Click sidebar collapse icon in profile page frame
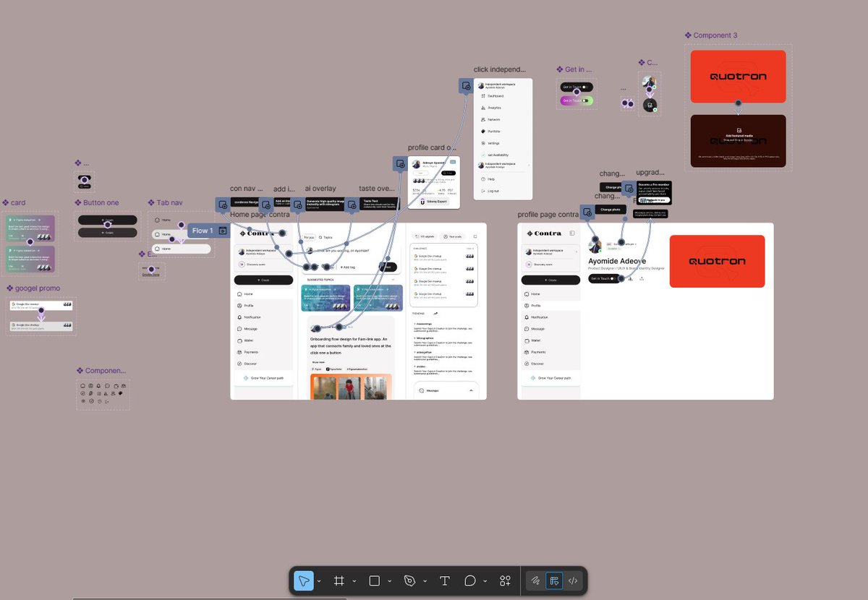 click(572, 233)
